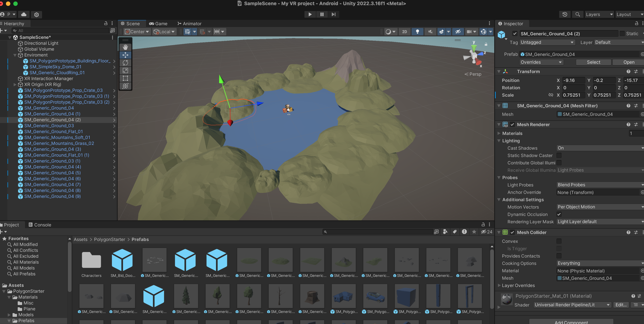The height and width of the screenshot is (324, 644).
Task: Toggle 2D view mode
Action: coord(404,32)
